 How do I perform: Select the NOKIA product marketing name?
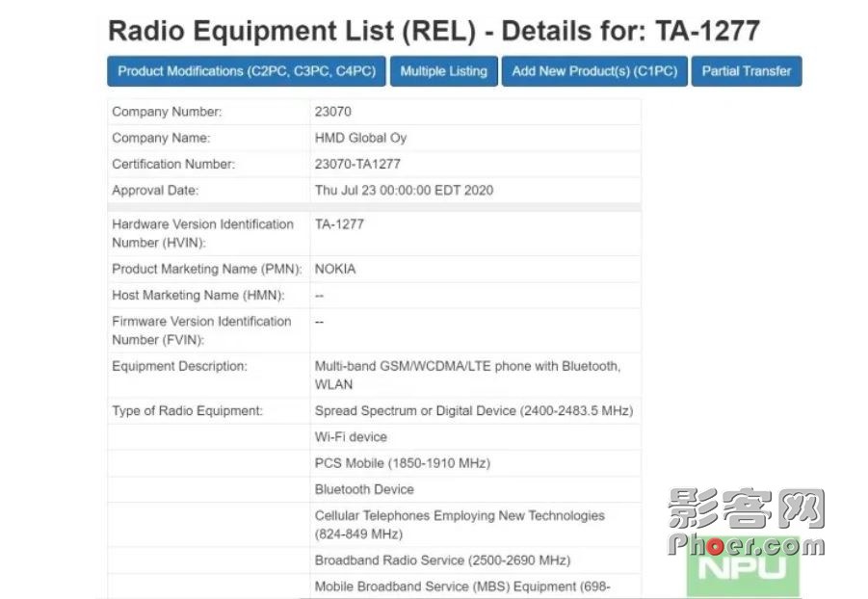335,269
